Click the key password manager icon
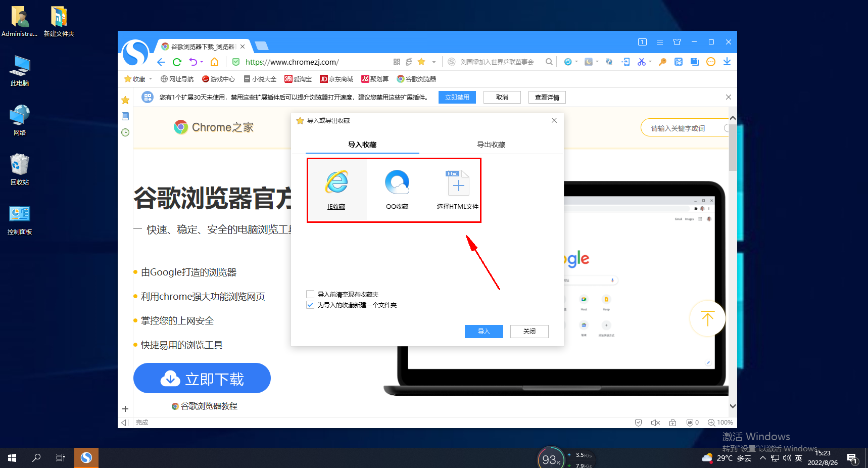 tap(662, 62)
